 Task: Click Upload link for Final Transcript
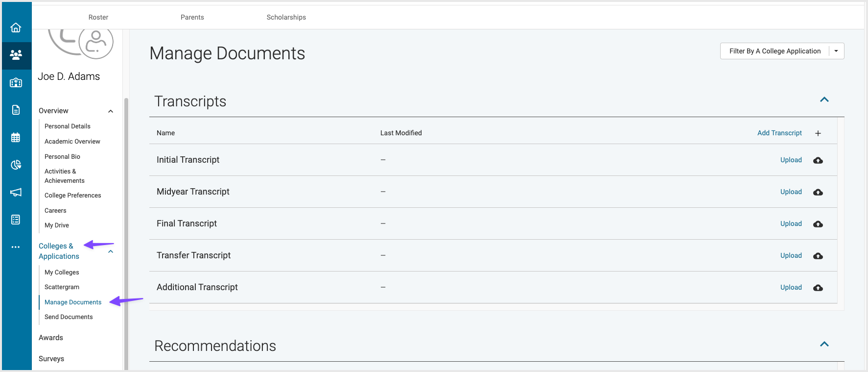point(791,223)
